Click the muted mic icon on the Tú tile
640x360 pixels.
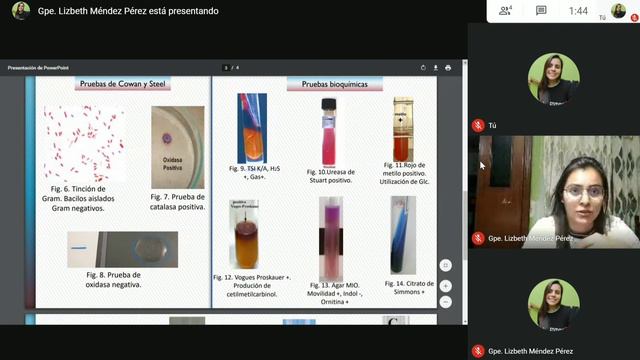click(478, 125)
